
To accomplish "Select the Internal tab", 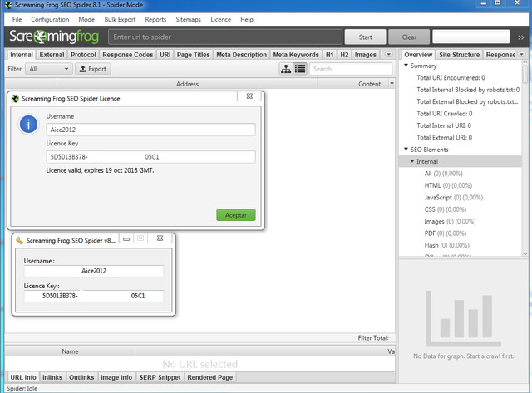I will pyautogui.click(x=22, y=55).
